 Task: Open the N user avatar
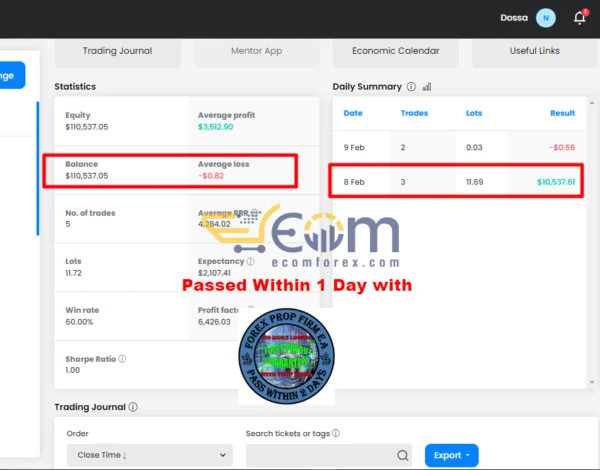pyautogui.click(x=546, y=18)
